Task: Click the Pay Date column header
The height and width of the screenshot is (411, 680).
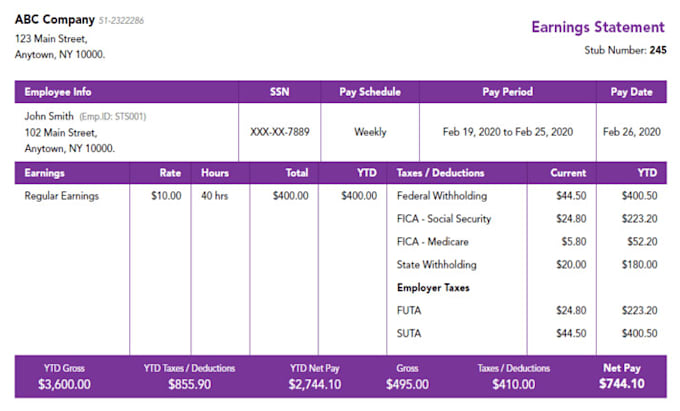Action: [632, 92]
